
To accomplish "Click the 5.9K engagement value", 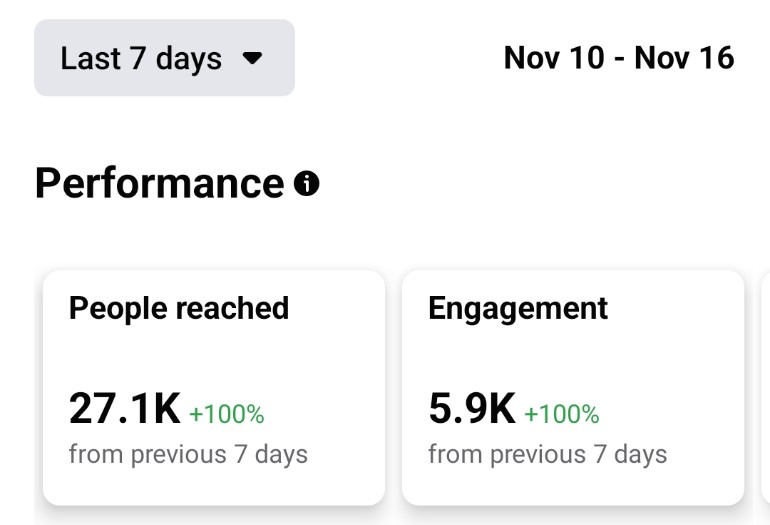I will pos(472,408).
